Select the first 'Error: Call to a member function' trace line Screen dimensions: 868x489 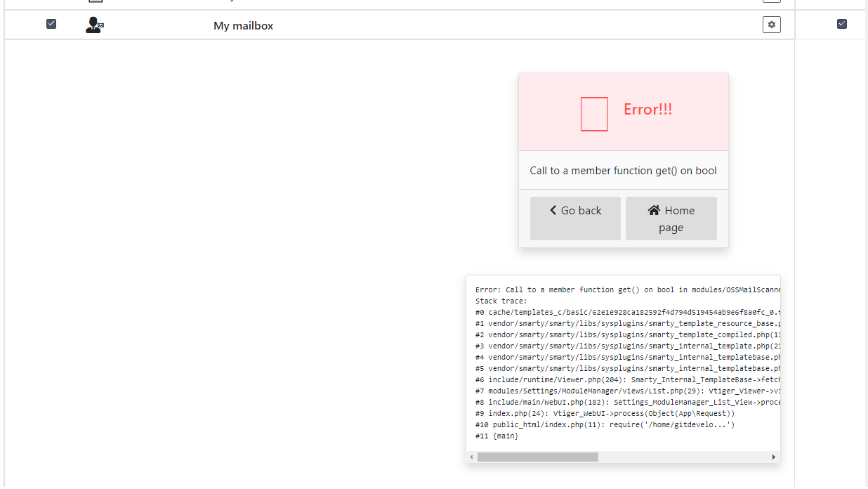click(628, 289)
